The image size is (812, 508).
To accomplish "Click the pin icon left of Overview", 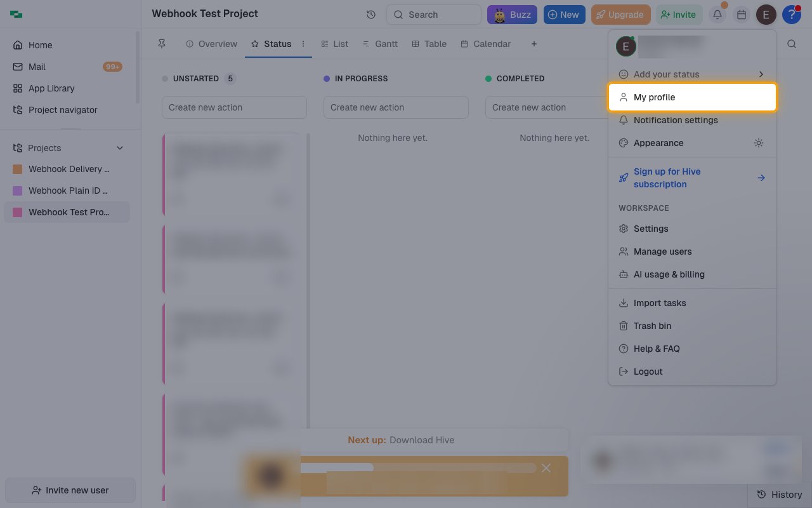I will point(162,44).
